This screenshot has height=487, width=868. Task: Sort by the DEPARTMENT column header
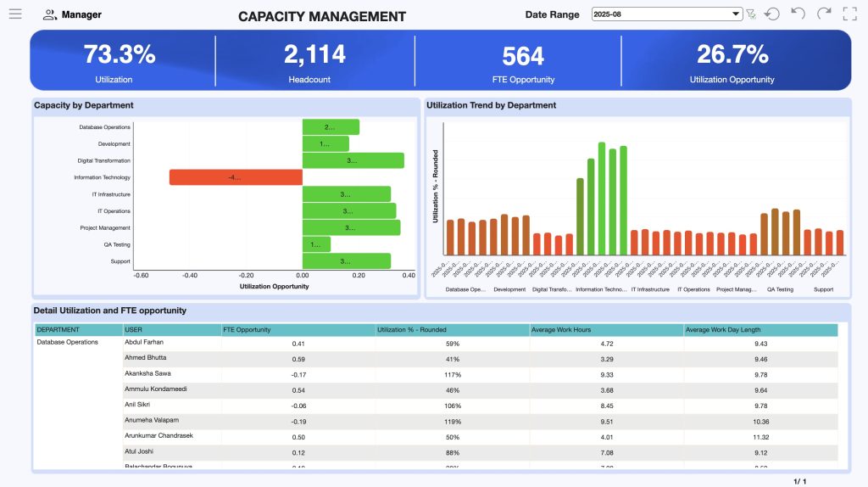[58, 329]
